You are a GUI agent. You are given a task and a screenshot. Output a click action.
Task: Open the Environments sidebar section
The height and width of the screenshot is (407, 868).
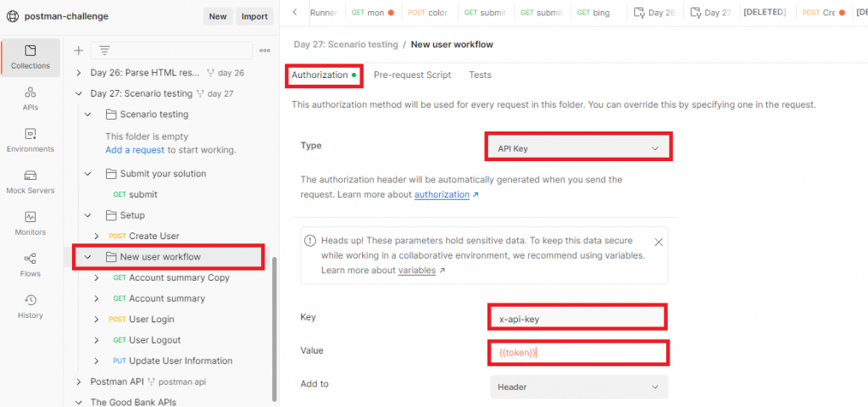[31, 141]
